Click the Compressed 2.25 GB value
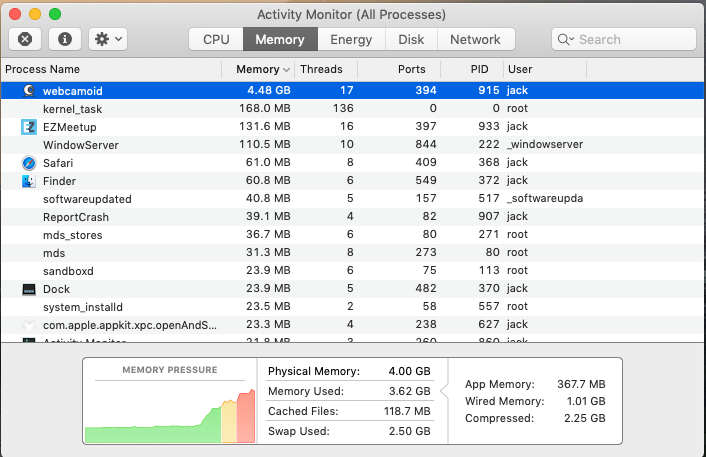Viewport: 706px width, 457px height. [x=584, y=418]
